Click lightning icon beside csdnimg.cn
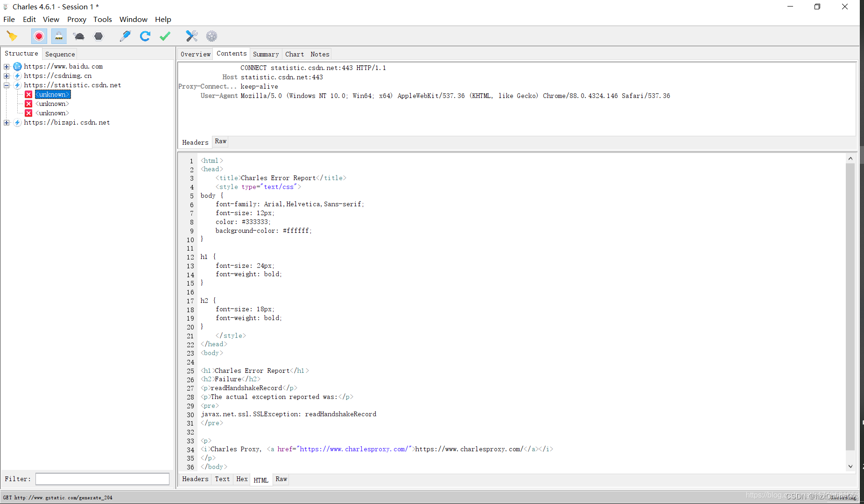The height and width of the screenshot is (504, 864). pos(18,76)
